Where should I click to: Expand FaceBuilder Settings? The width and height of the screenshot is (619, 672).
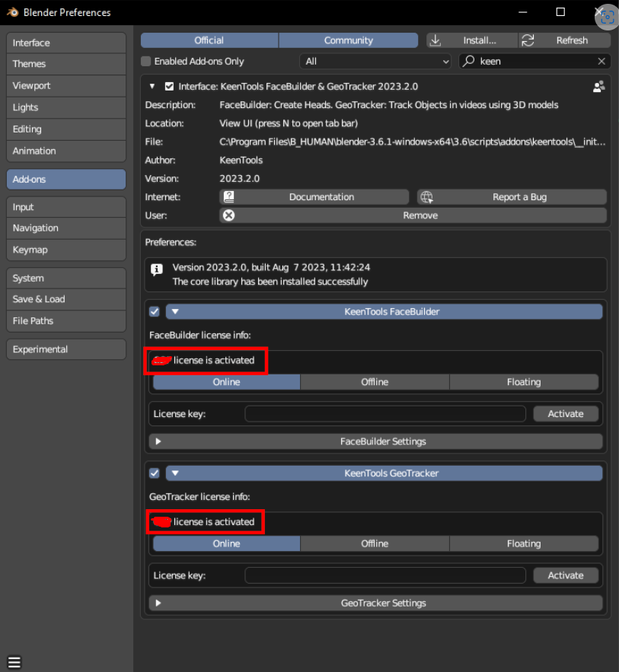[x=375, y=441]
